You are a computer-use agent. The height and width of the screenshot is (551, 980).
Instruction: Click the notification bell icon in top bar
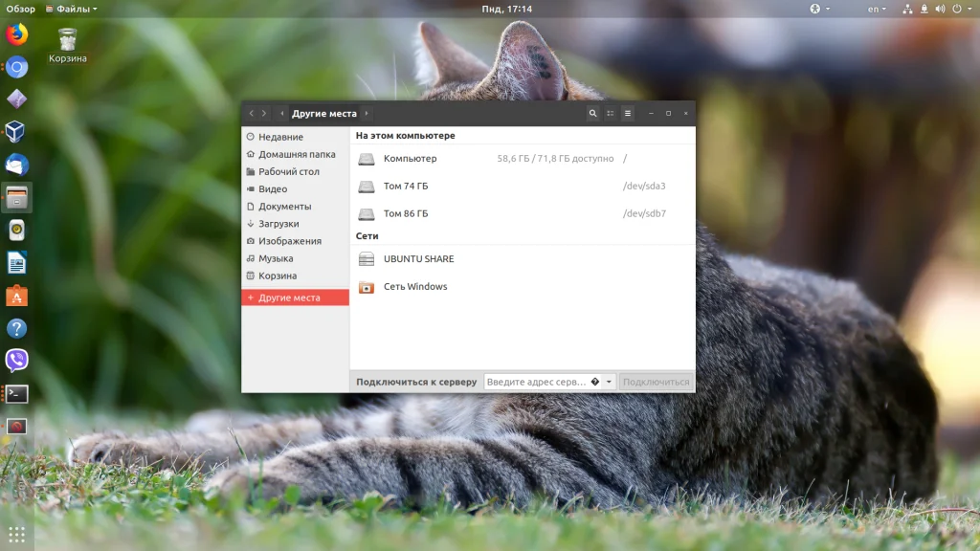(x=924, y=9)
